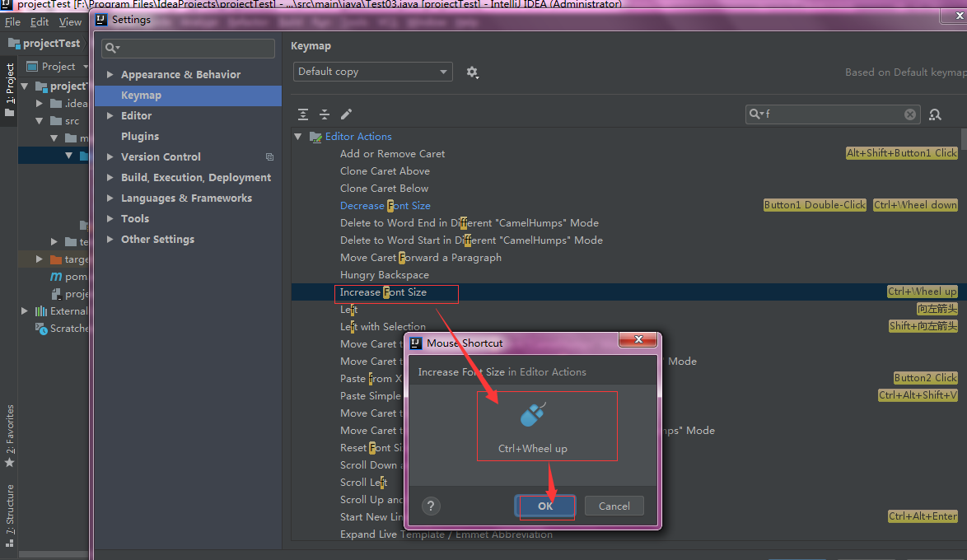Click the Editor Actions folder icon
967x560 pixels.
click(315, 137)
